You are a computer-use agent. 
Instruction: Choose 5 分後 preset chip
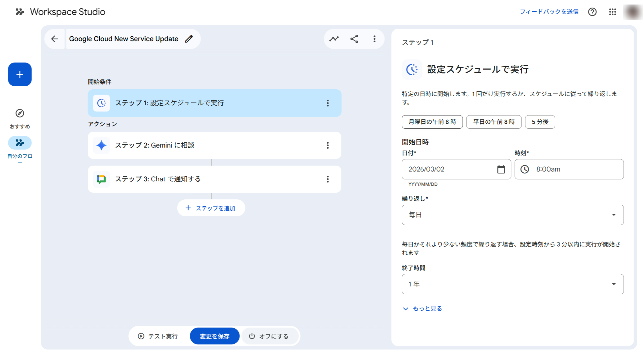point(540,122)
